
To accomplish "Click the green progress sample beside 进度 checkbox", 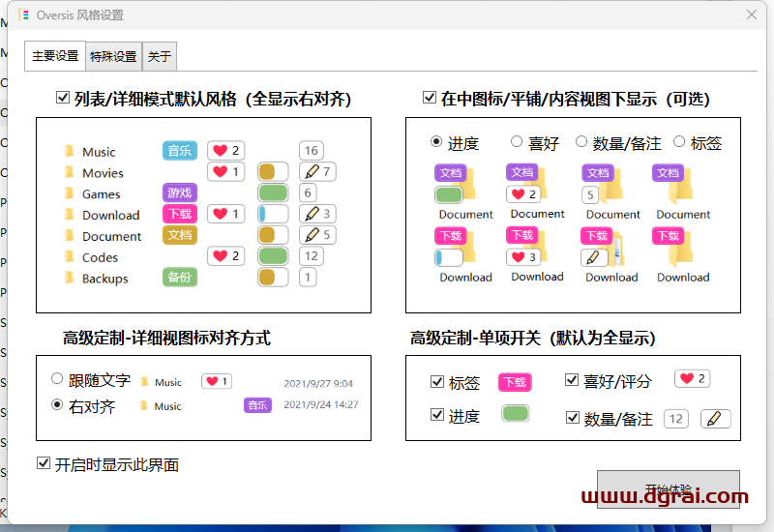I will tap(516, 413).
